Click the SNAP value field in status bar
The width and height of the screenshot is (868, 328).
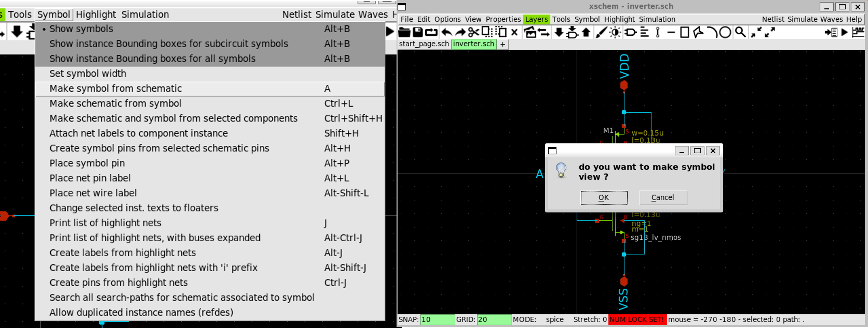(437, 319)
